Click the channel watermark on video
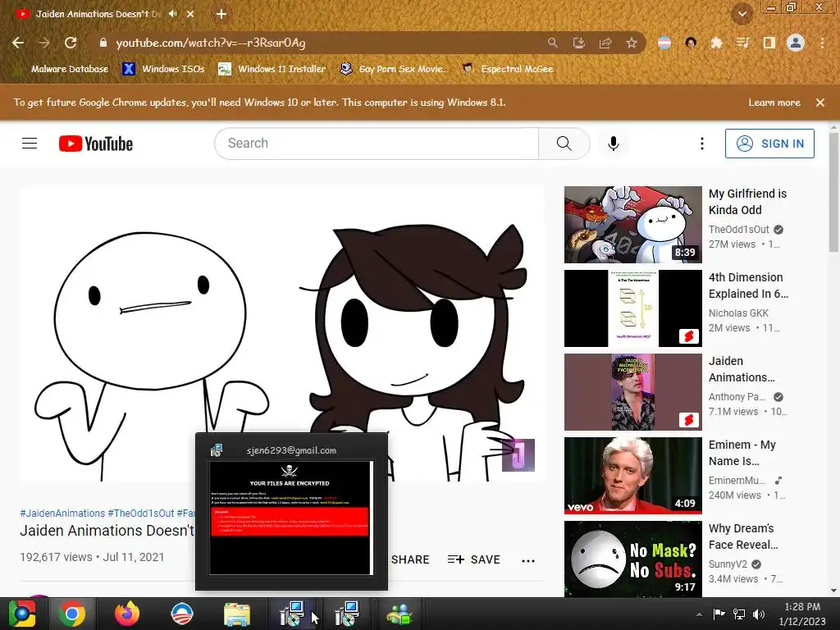This screenshot has width=840, height=630. [518, 455]
